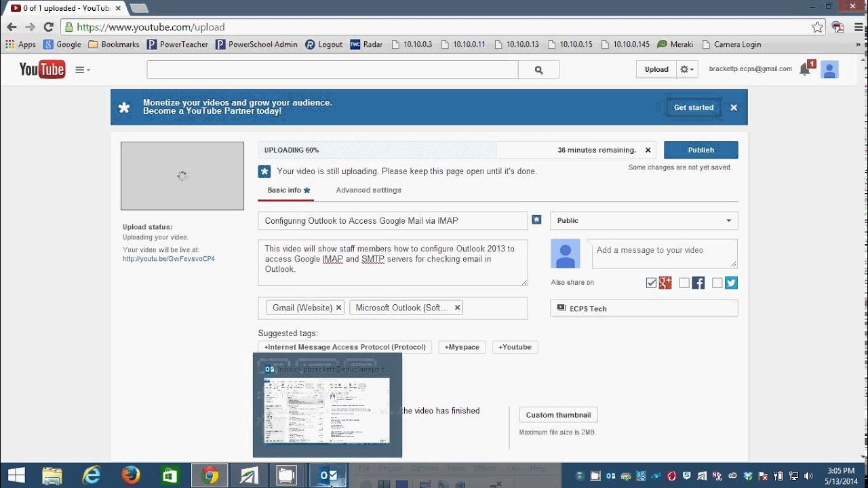The width and height of the screenshot is (868, 488).
Task: Check the Twitter share checkbox
Action: (x=717, y=283)
